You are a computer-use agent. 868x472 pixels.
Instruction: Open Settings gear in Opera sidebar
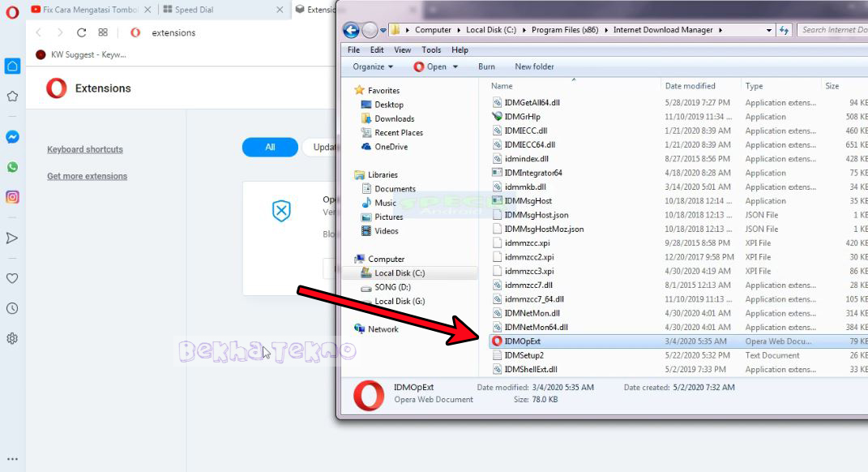12,338
